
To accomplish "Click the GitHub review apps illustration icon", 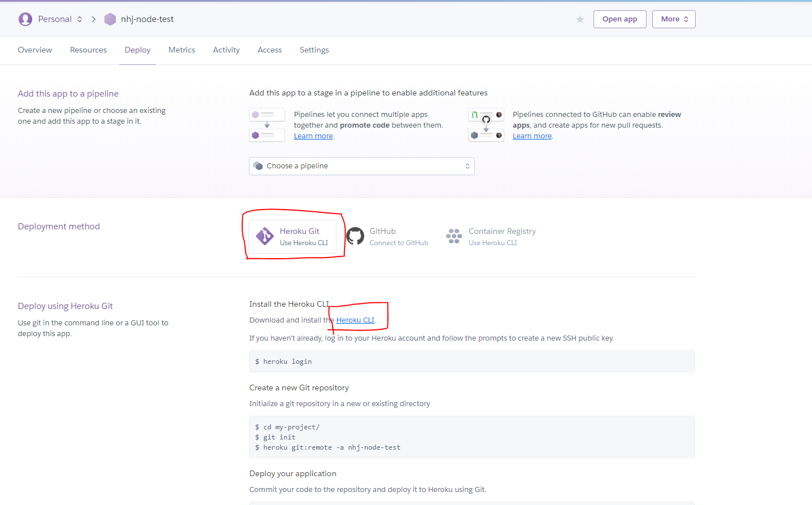I will click(x=486, y=125).
